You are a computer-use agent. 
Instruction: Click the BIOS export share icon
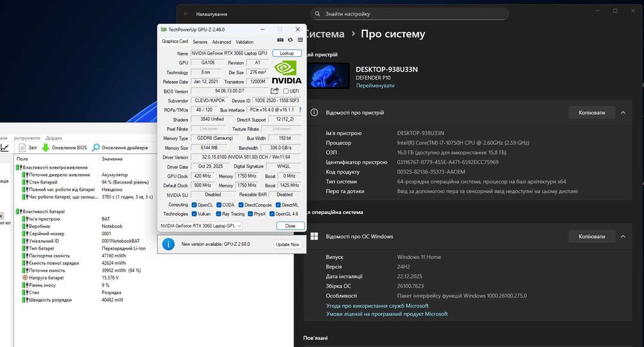(x=274, y=91)
